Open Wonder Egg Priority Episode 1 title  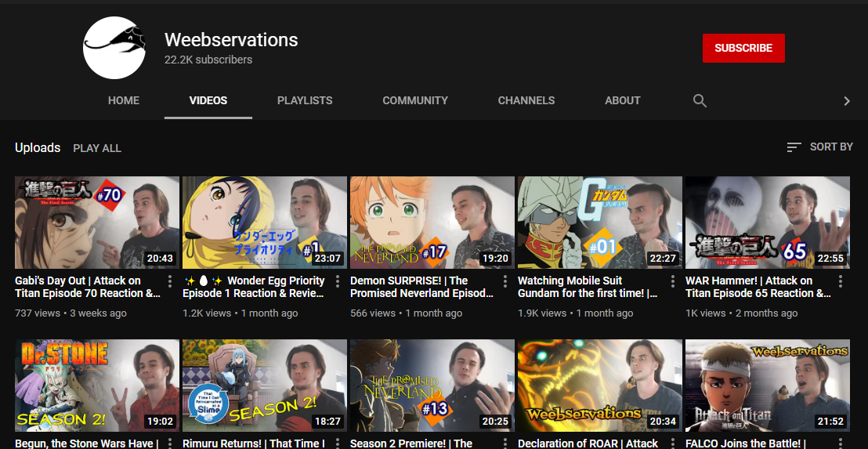point(254,288)
